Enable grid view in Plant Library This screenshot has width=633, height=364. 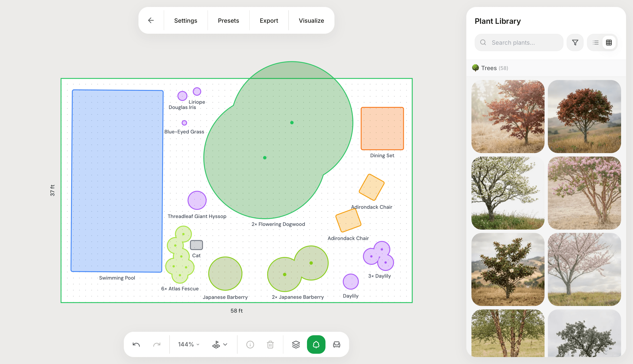tap(609, 42)
